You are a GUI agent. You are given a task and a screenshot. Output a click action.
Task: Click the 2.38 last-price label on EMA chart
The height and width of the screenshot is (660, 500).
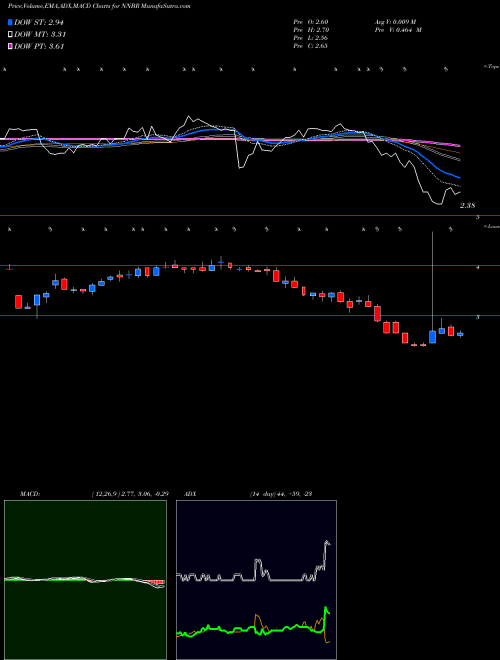click(x=468, y=206)
